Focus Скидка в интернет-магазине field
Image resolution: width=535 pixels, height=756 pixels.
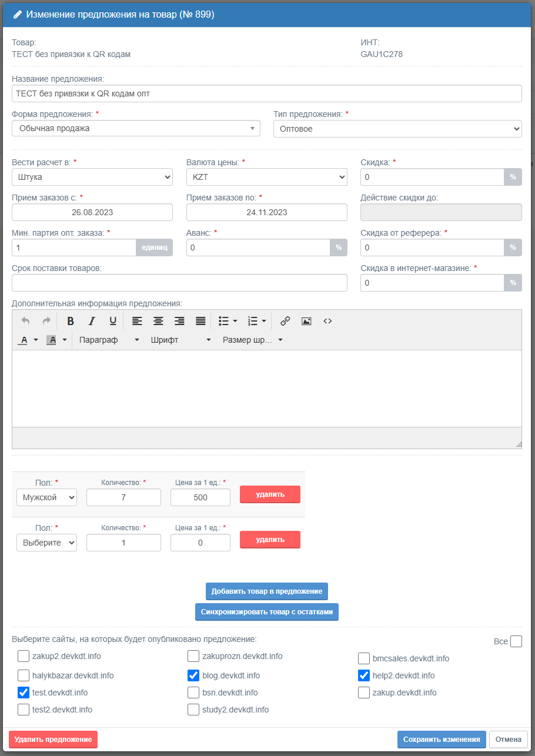[x=433, y=283]
